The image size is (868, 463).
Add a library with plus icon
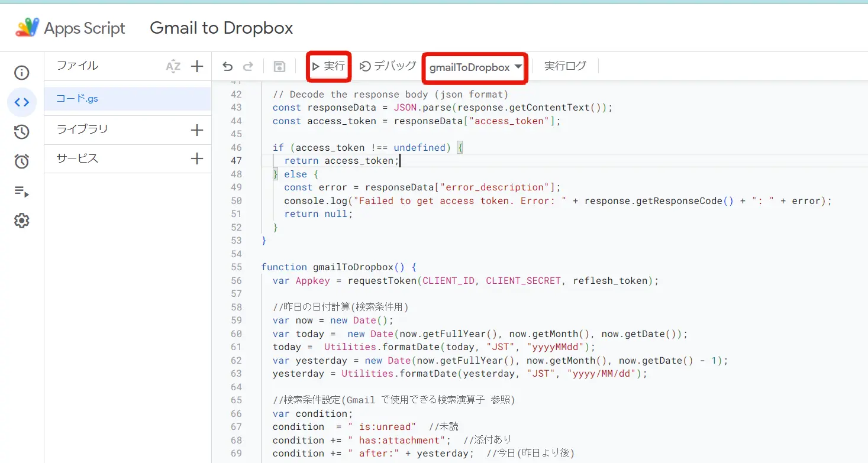pyautogui.click(x=197, y=130)
